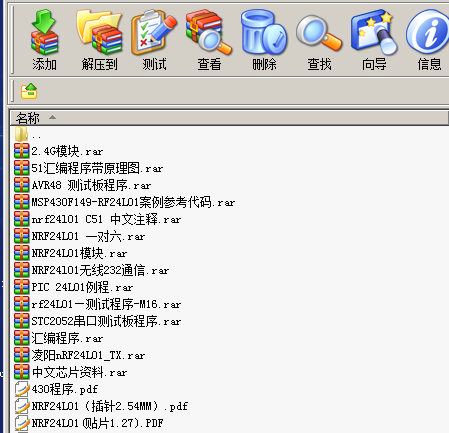Click the 添加 (Add) toolbar icon
Screen dimensions: 449x433
click(x=44, y=40)
